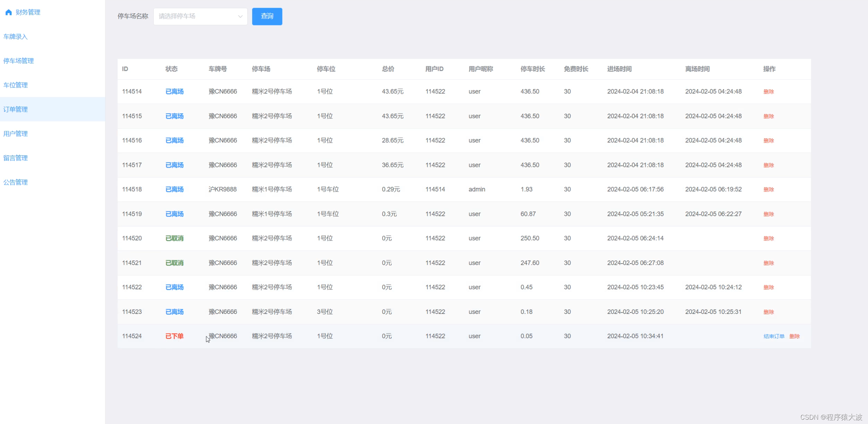Delete order 114518
The height and width of the screenshot is (424, 868).
(x=769, y=189)
